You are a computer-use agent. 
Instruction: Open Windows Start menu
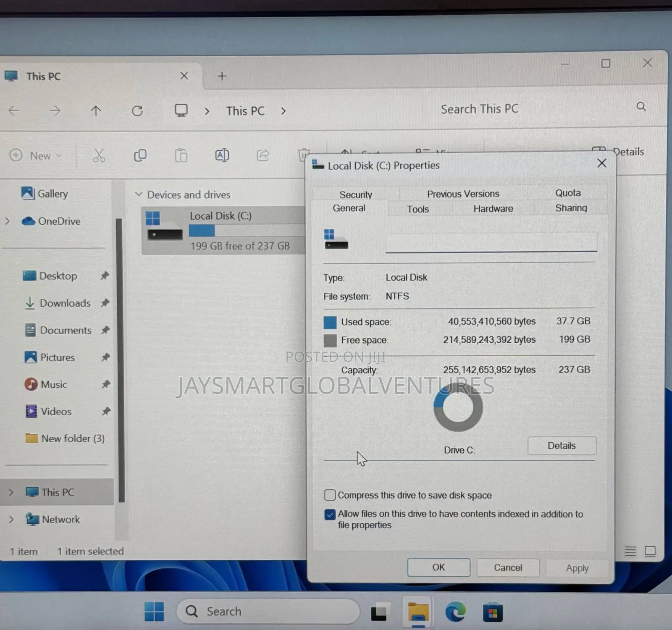[x=154, y=611]
